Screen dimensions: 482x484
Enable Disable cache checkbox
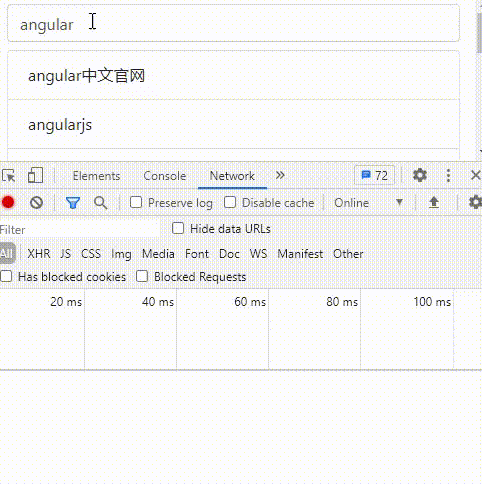230,202
